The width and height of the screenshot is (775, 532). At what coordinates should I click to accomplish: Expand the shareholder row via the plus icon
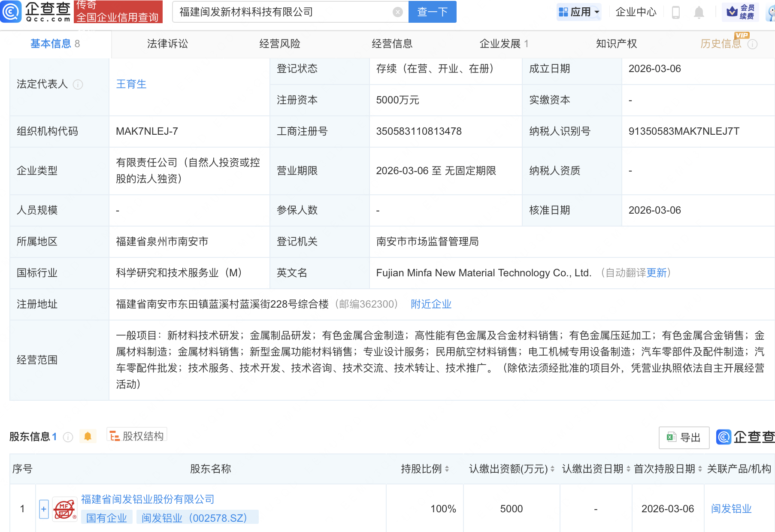pos(43,509)
